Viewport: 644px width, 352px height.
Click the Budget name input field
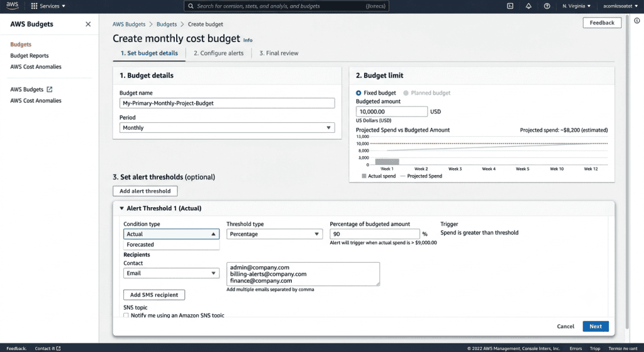click(x=227, y=103)
